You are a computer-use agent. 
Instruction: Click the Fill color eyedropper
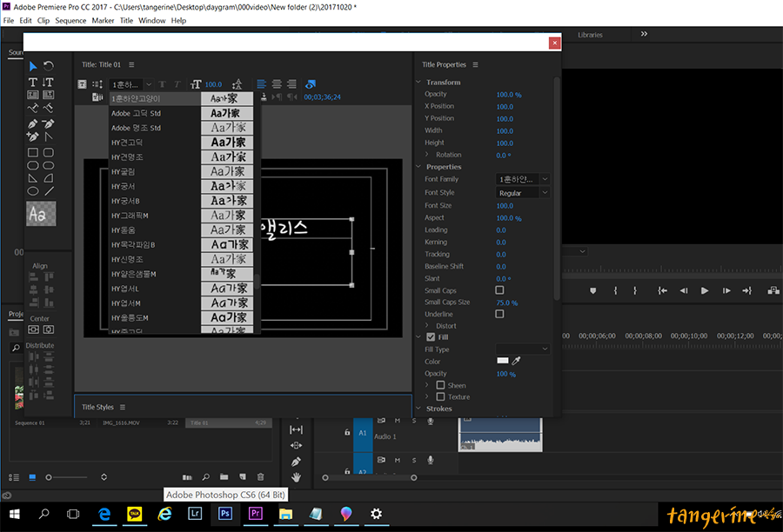(x=516, y=361)
